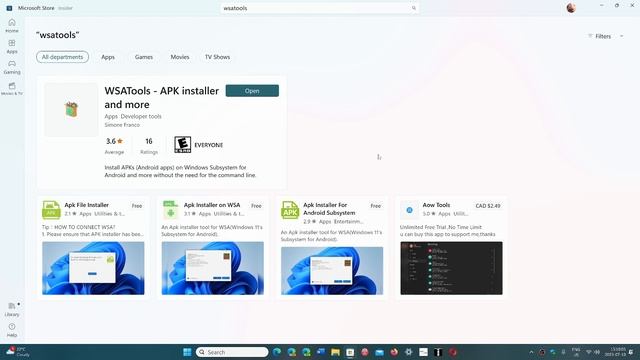Open the taskbar clock and date
The width and height of the screenshot is (640, 360).
coord(615,352)
